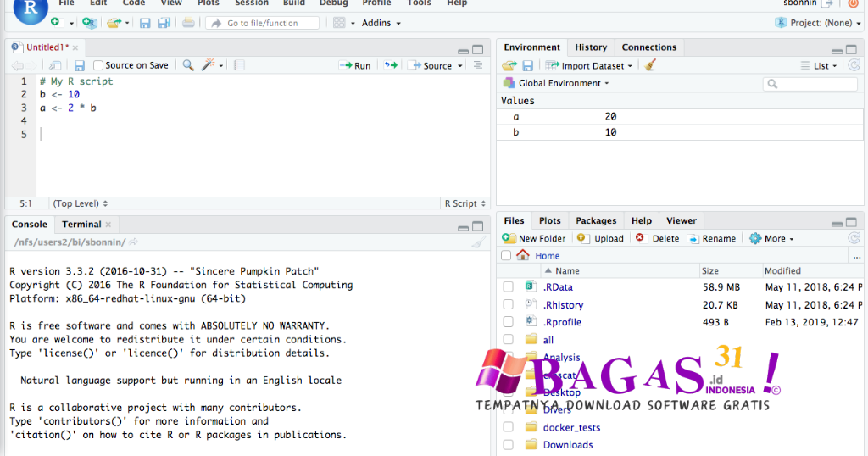Click the Upload button

tap(600, 238)
